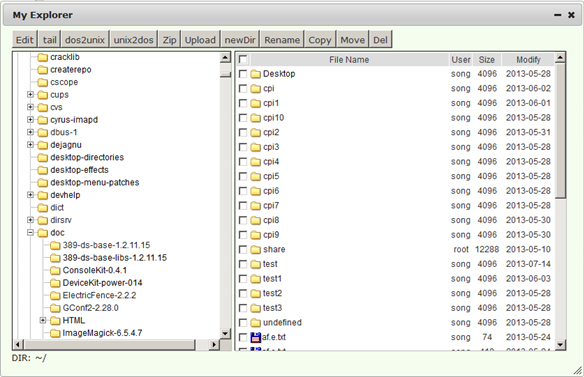Click the tail button
This screenshot has width=584, height=377.
[x=50, y=40]
